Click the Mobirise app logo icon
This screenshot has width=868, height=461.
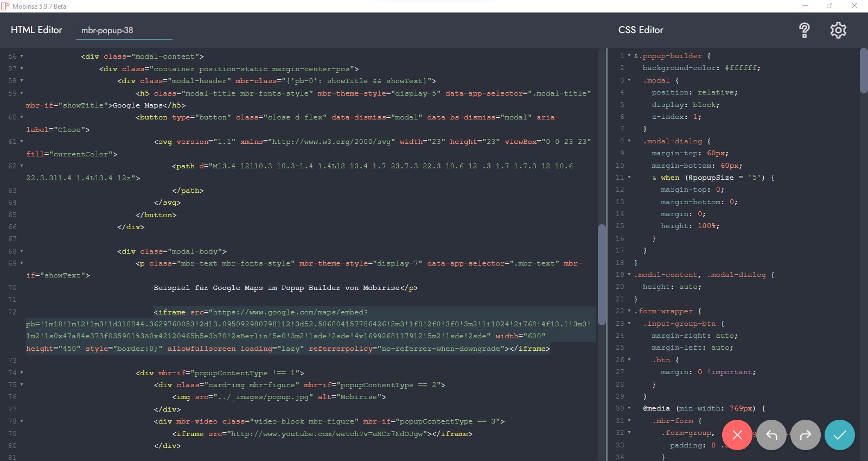[5, 6]
